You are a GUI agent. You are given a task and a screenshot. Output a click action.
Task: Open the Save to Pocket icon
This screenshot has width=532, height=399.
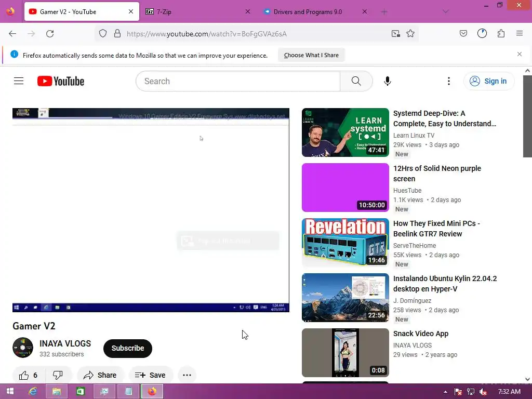point(463,33)
